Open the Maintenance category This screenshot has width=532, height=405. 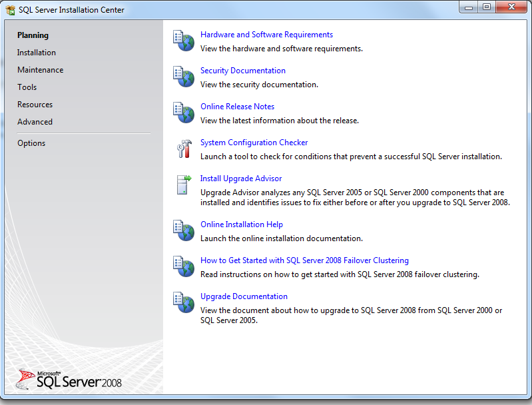[x=41, y=70]
